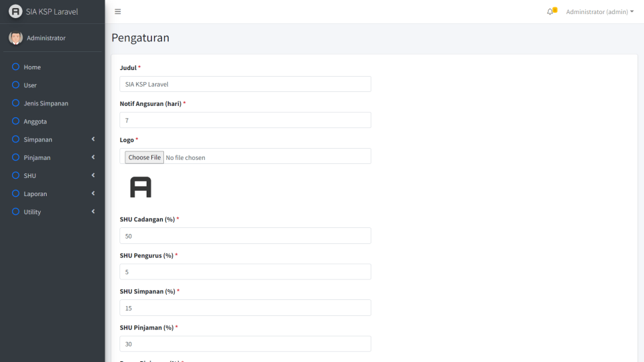Image resolution: width=644 pixels, height=362 pixels.
Task: Click the Judul field label
Action: (x=128, y=68)
